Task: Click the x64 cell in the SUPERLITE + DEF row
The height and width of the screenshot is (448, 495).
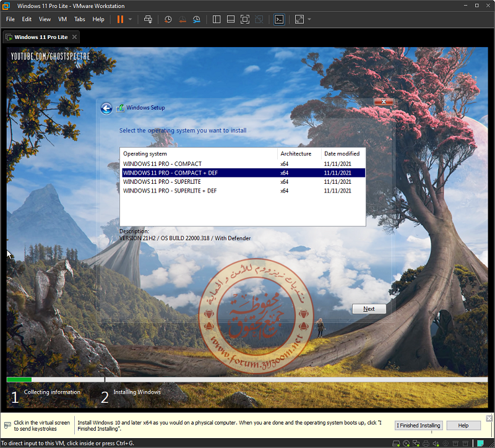Action: click(x=284, y=191)
